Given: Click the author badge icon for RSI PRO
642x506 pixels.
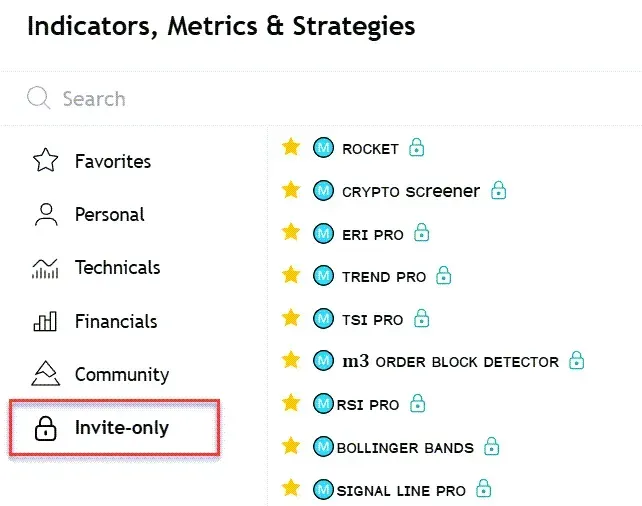Looking at the screenshot, I should point(323,404).
